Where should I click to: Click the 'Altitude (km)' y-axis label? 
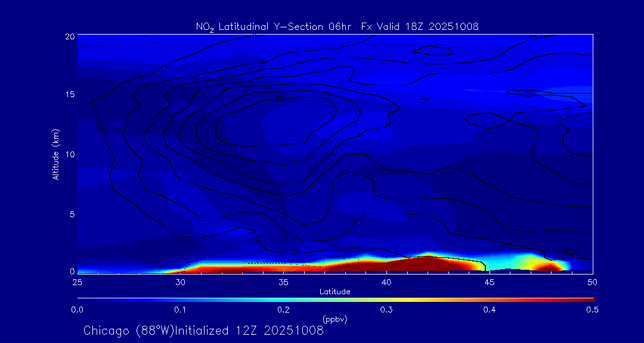coord(57,153)
